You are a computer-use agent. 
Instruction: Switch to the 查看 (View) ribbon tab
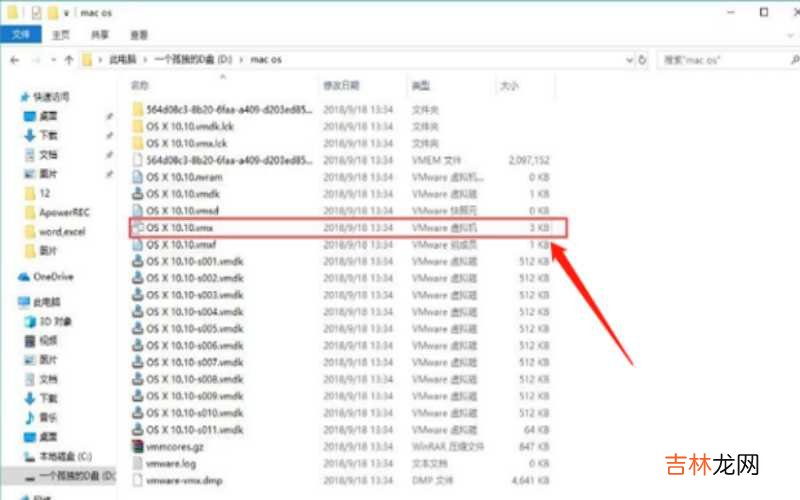(x=139, y=35)
